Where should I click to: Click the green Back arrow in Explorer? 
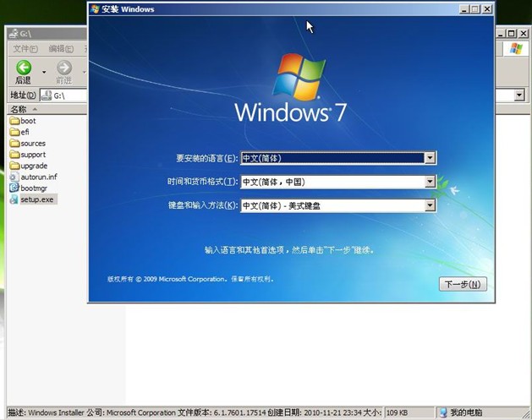pyautogui.click(x=24, y=68)
